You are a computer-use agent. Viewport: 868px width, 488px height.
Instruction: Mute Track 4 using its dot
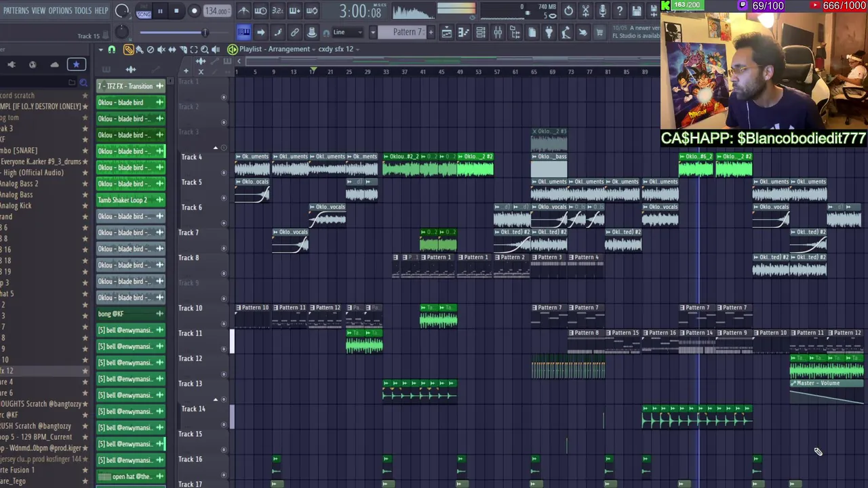[x=224, y=173]
